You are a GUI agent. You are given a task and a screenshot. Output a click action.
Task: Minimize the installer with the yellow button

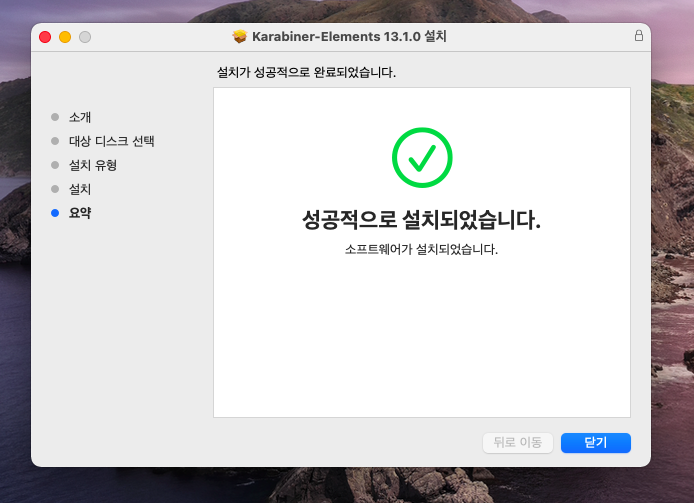tap(65, 37)
